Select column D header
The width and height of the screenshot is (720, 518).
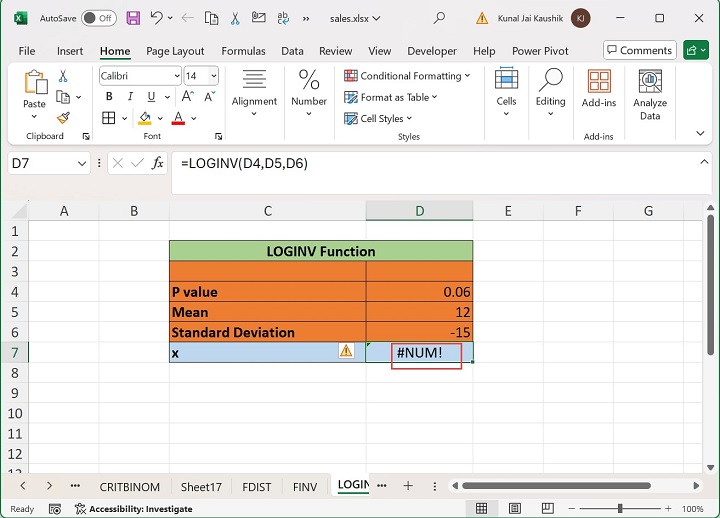[x=419, y=211]
